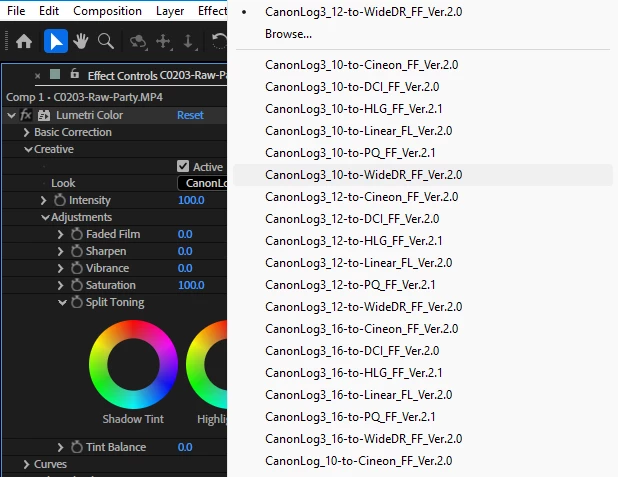Viewport: 618px width, 477px height.
Task: Open the Look dropdown
Action: [202, 183]
